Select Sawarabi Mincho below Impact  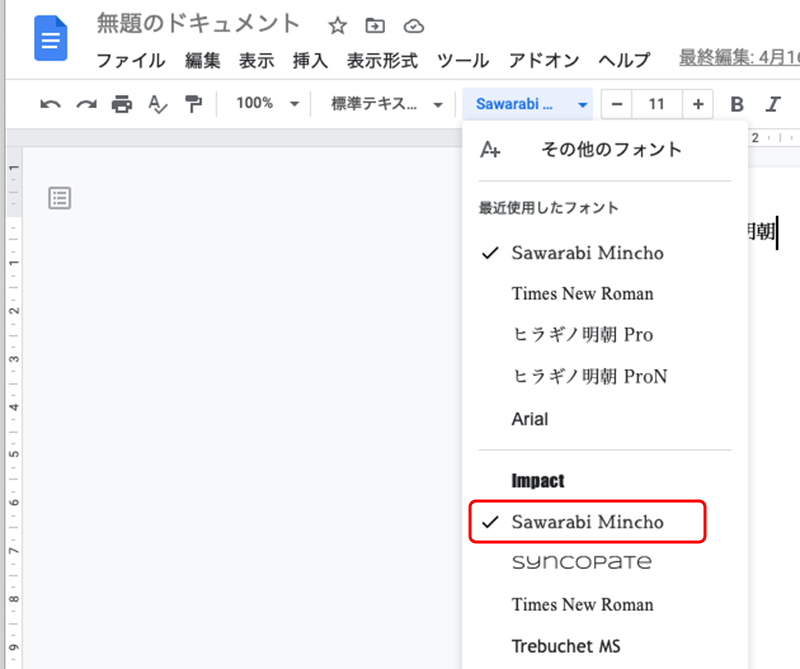click(x=588, y=522)
